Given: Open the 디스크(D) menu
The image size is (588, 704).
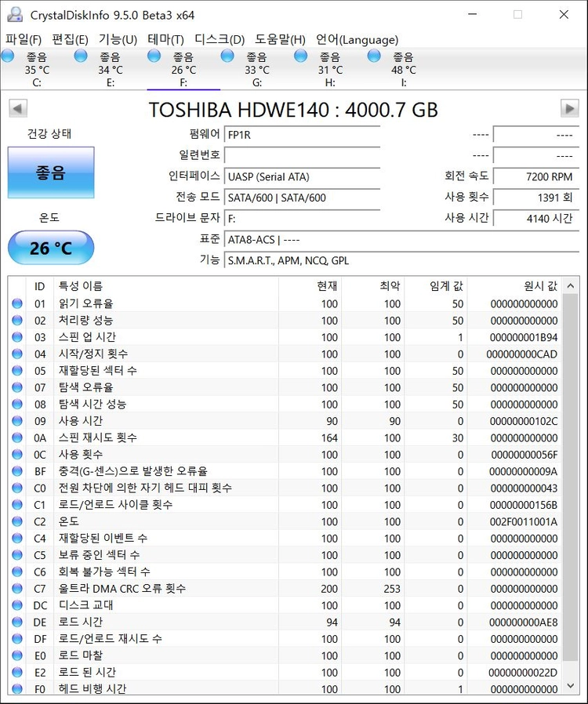Looking at the screenshot, I should (220, 39).
